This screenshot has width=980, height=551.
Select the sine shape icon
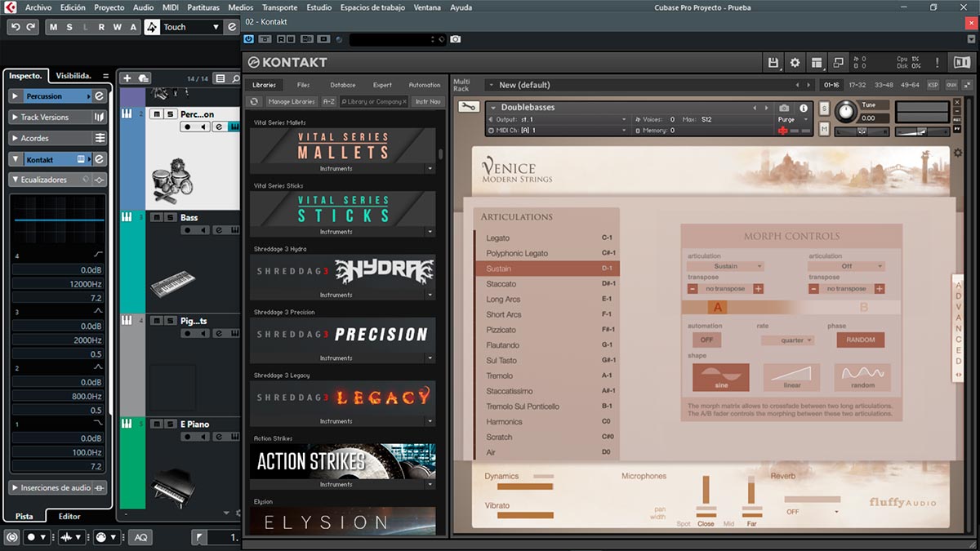pos(721,376)
